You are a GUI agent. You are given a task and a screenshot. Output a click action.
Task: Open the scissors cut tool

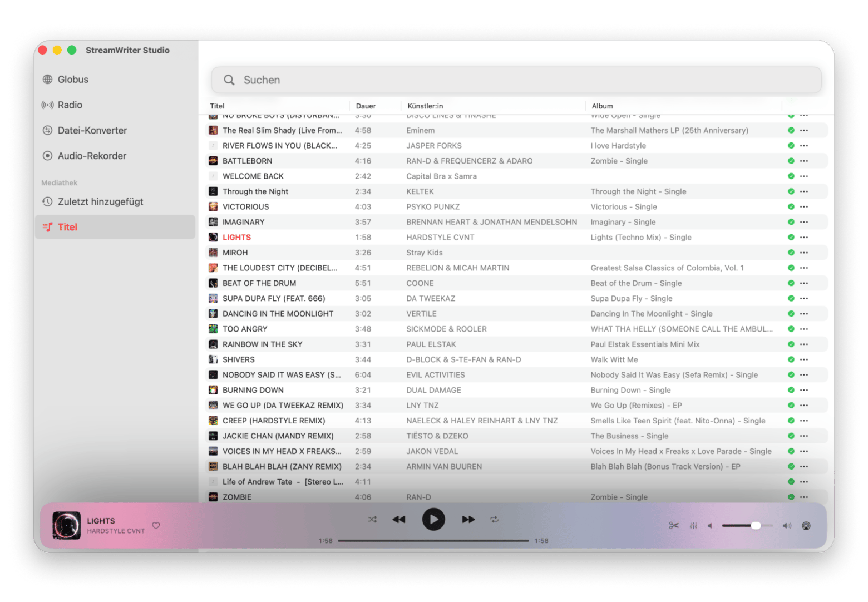click(674, 526)
